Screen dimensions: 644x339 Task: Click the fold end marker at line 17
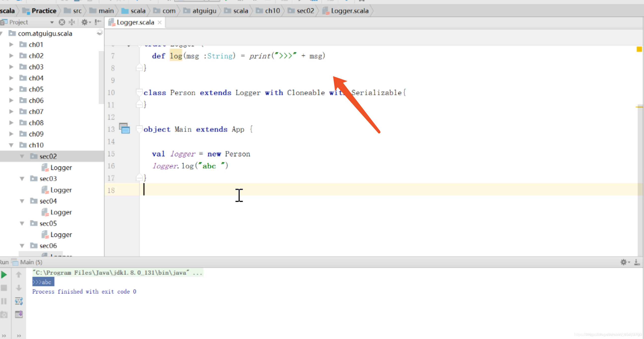[139, 178]
